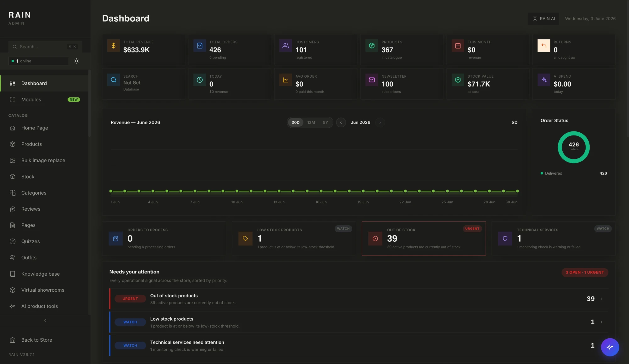Open the Modules menu item
Image resolution: width=629 pixels, height=364 pixels.
click(44, 100)
